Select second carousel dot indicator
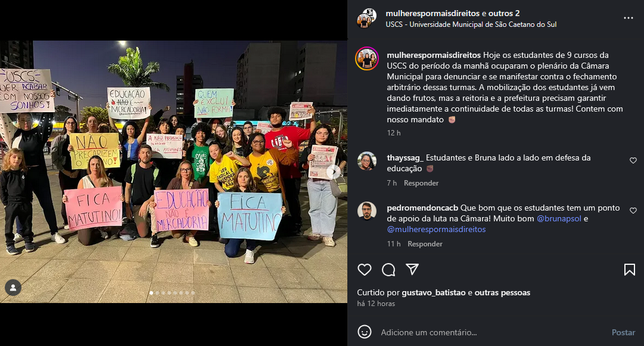The image size is (644, 346). tap(157, 293)
